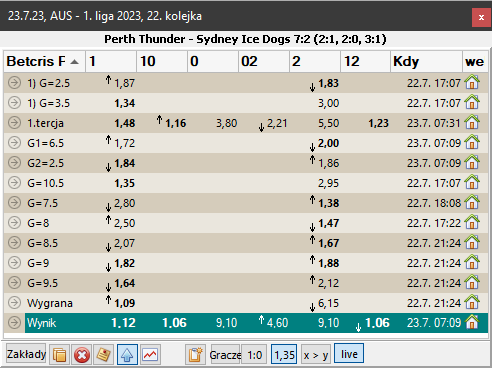Click the 23.7. 07:31 timestamp cell
Screen dimensions: 492x368
(434, 123)
